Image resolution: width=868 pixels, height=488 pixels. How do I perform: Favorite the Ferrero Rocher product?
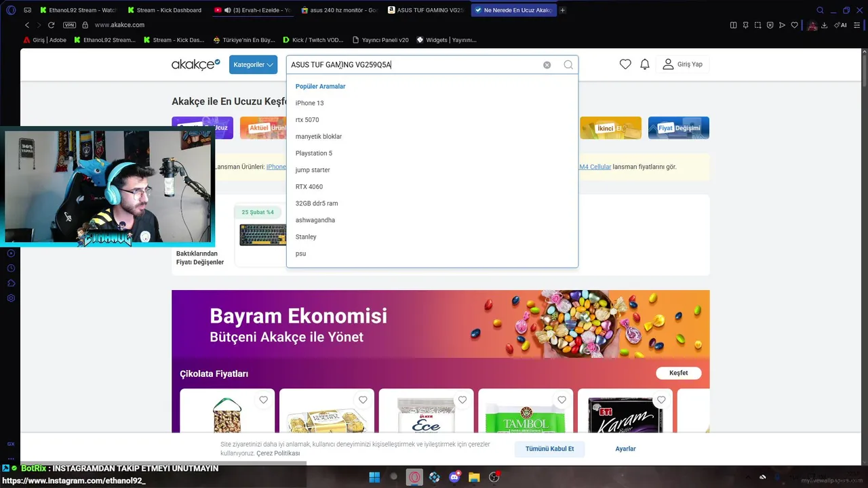click(363, 400)
